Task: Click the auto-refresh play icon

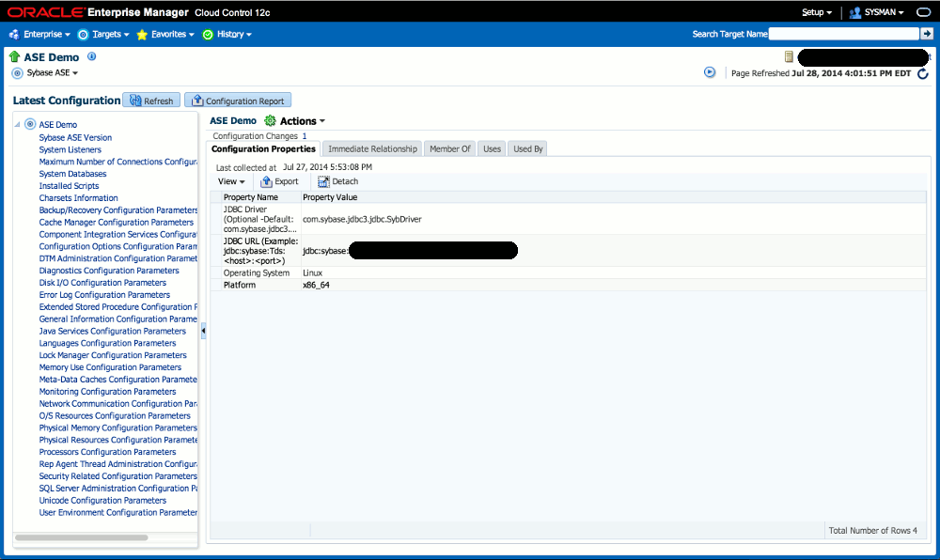Action: pyautogui.click(x=710, y=72)
